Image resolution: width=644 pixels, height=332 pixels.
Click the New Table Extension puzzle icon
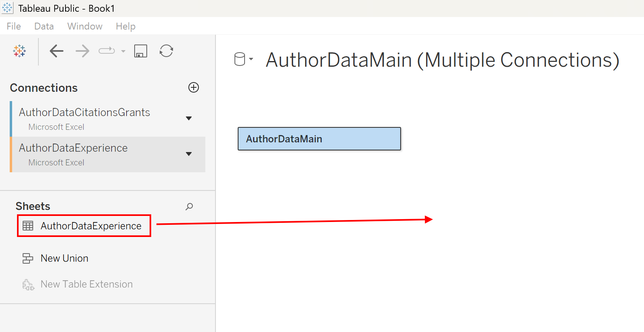click(28, 285)
